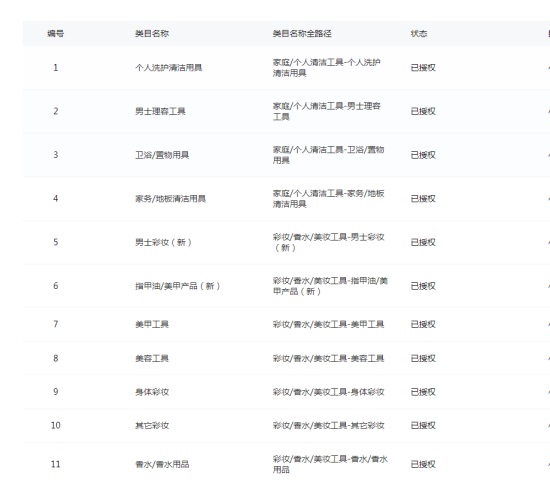Click the 状态 column header

click(x=419, y=34)
